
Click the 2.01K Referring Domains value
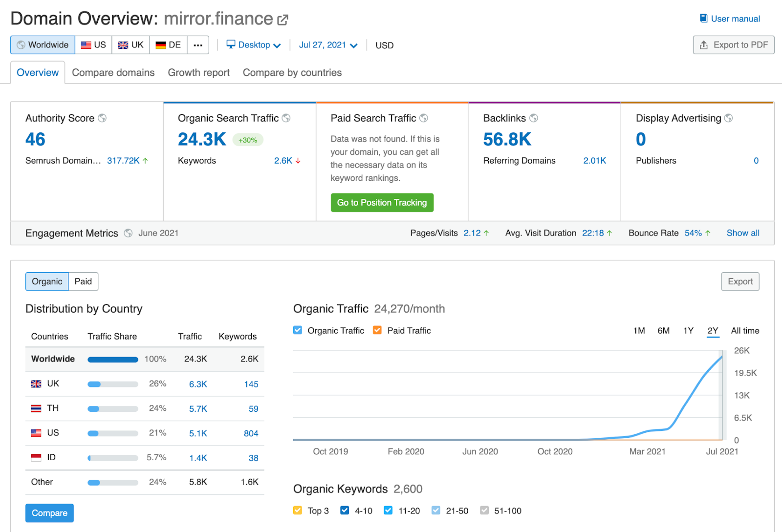pos(594,161)
